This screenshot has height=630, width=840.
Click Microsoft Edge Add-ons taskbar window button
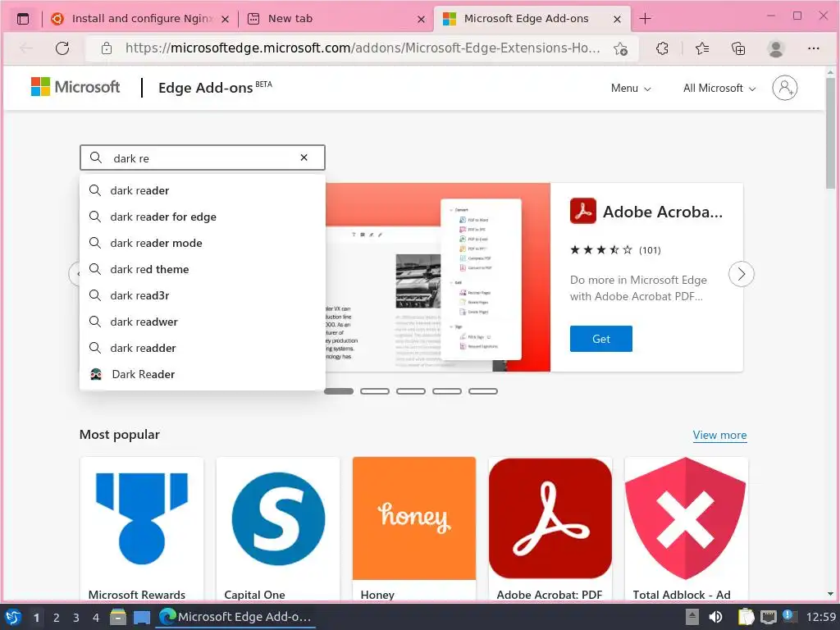coord(235,617)
